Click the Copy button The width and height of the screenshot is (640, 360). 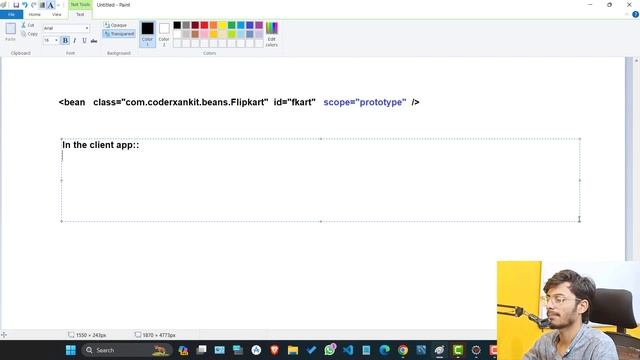pos(29,34)
